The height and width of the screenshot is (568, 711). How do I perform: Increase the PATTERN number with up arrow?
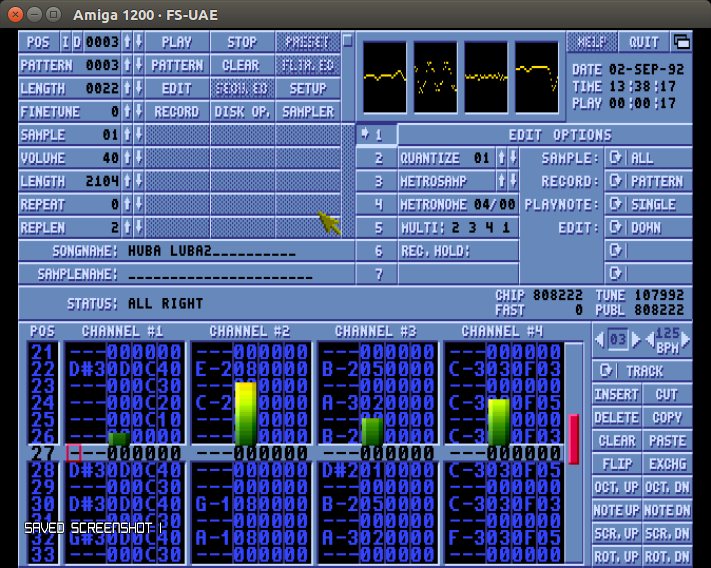coord(127,65)
